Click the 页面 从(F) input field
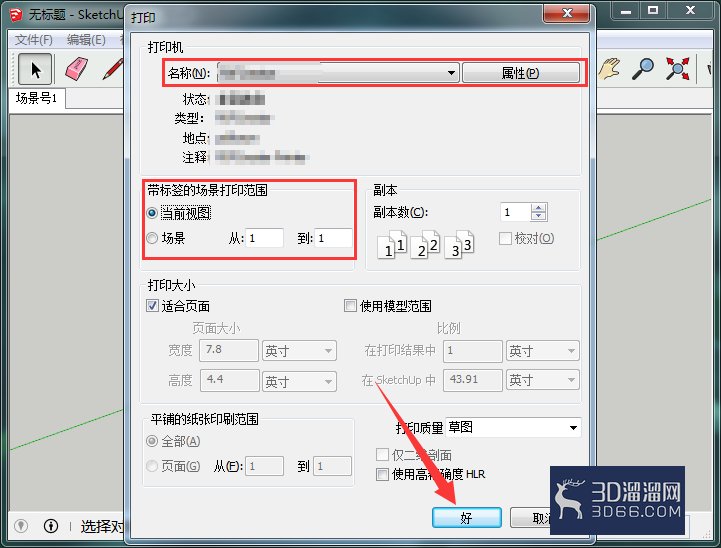 264,466
